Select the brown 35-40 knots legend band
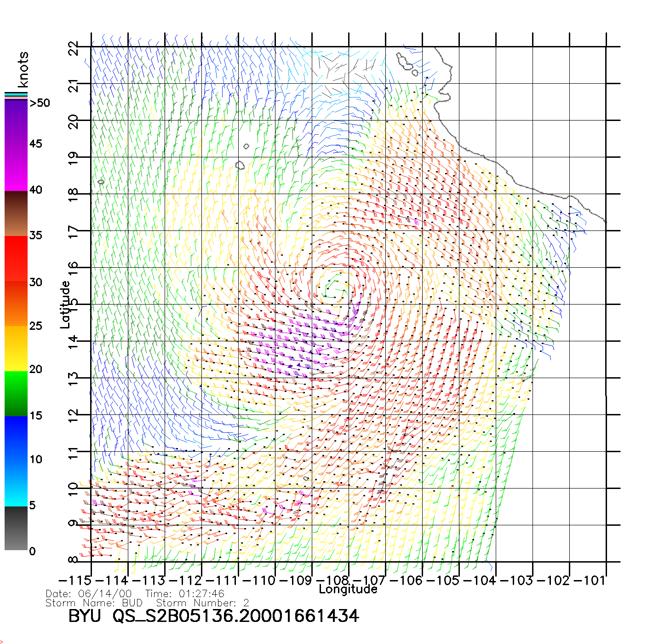The image size is (653, 644). tap(16, 213)
